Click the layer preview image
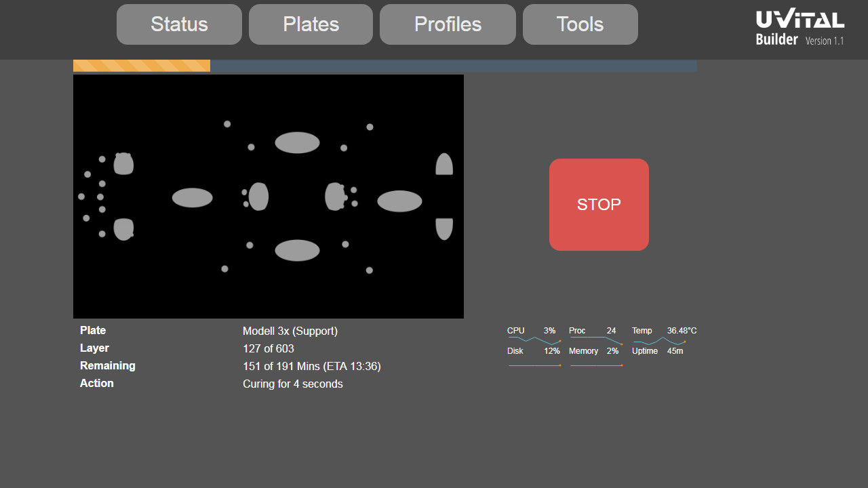 [x=269, y=197]
